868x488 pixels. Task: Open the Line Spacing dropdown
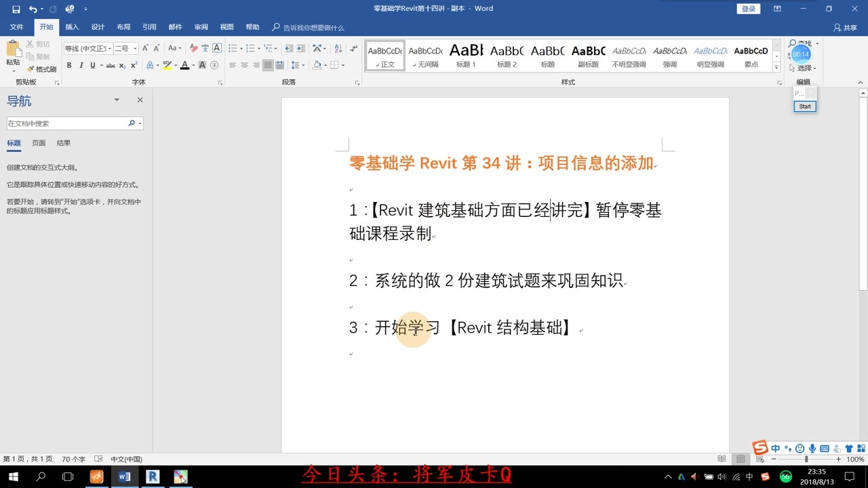click(298, 66)
